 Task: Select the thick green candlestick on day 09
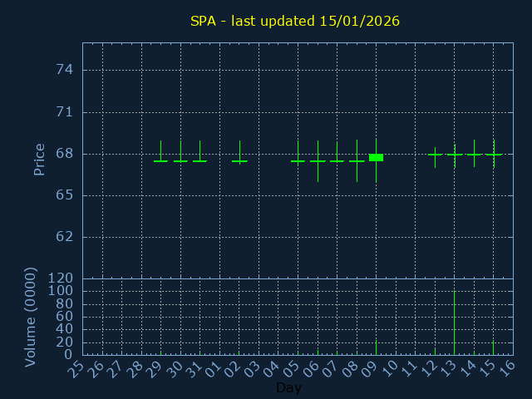point(376,157)
